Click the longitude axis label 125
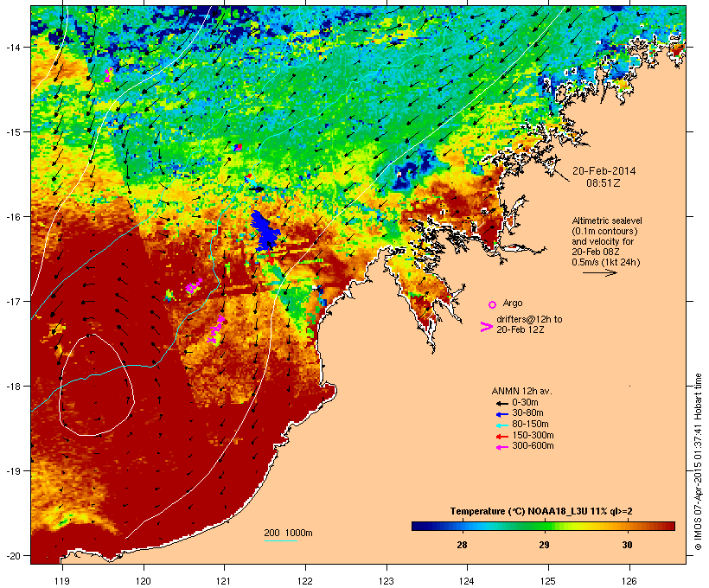709x588 pixels. pos(548,581)
